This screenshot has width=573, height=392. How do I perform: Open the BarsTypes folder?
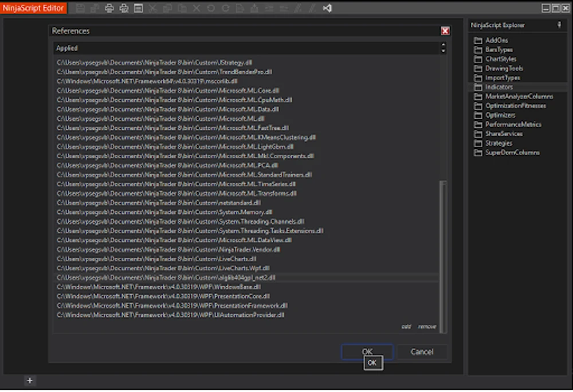pos(494,50)
